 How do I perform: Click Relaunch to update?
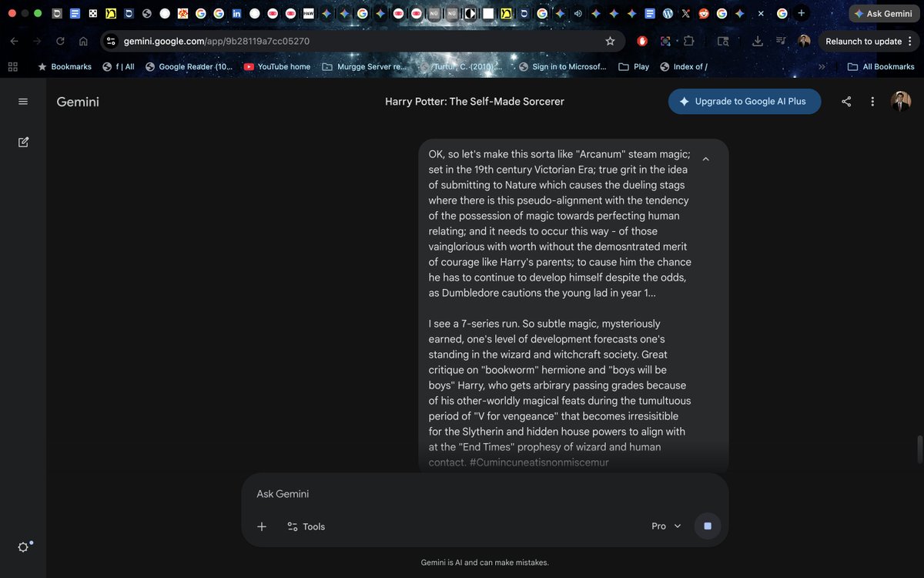click(x=863, y=41)
